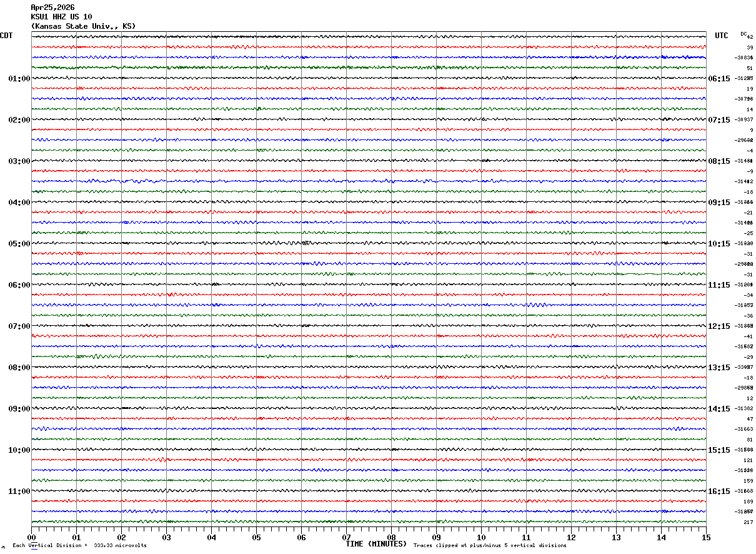Click the KSU1 HHZ US 10 station header
The image size is (756, 554).
(61, 17)
